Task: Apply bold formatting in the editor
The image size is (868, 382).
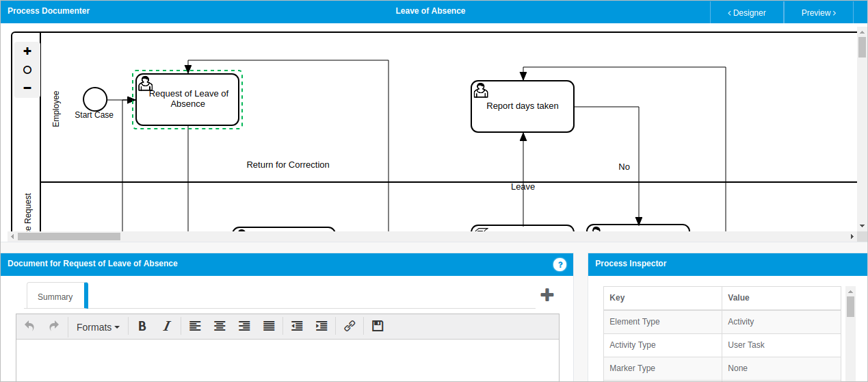Action: point(142,327)
